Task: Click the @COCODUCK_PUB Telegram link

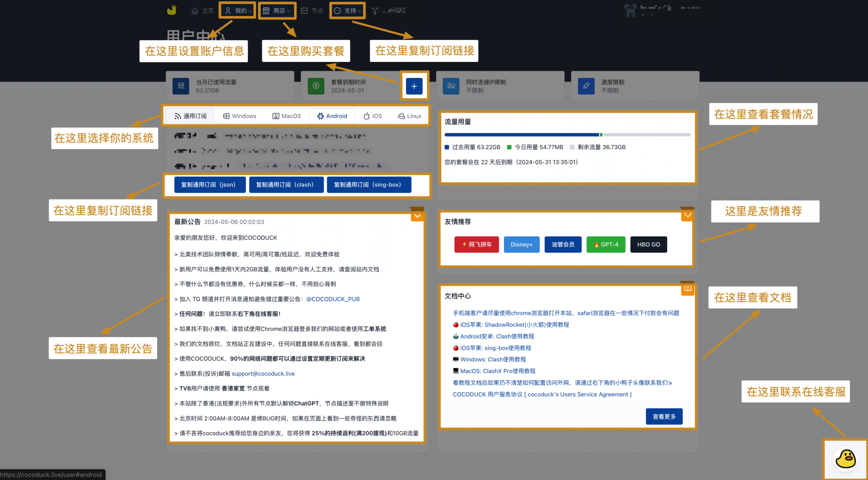Action: (x=333, y=299)
